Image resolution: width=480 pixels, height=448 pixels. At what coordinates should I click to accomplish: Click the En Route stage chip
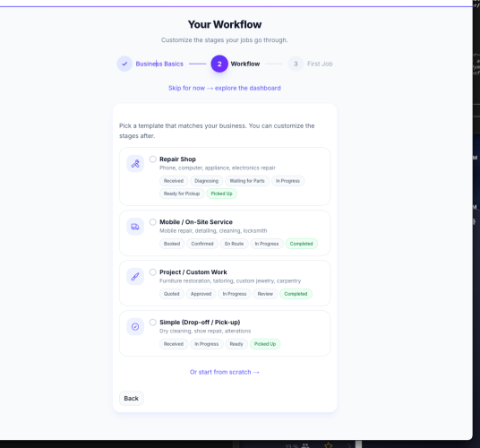(x=235, y=244)
